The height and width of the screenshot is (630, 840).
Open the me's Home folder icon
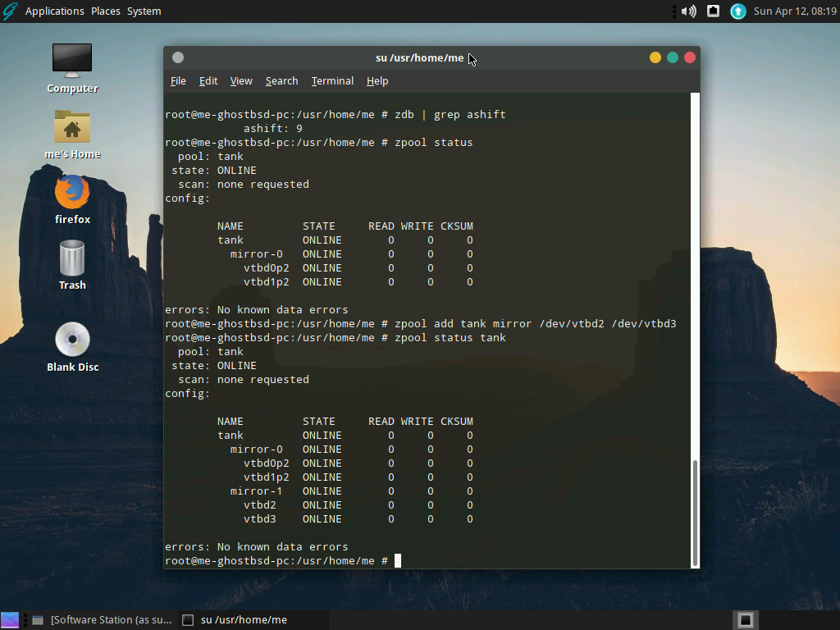[x=71, y=131]
